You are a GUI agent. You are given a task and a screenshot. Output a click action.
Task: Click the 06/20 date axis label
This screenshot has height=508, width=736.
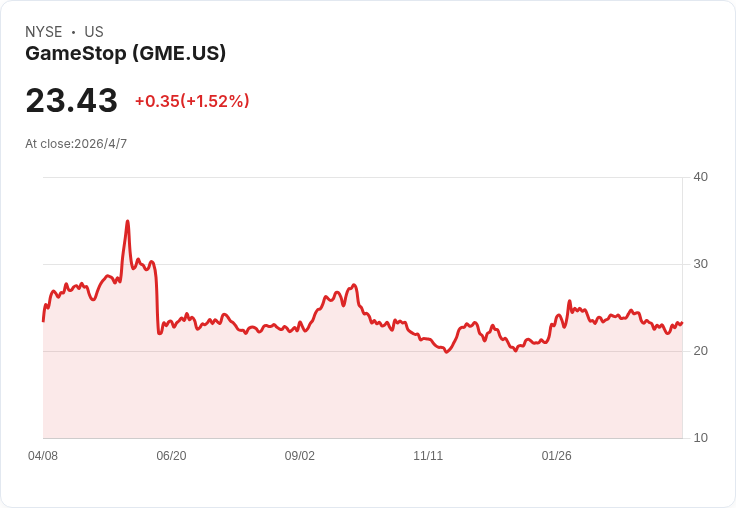pyautogui.click(x=171, y=456)
